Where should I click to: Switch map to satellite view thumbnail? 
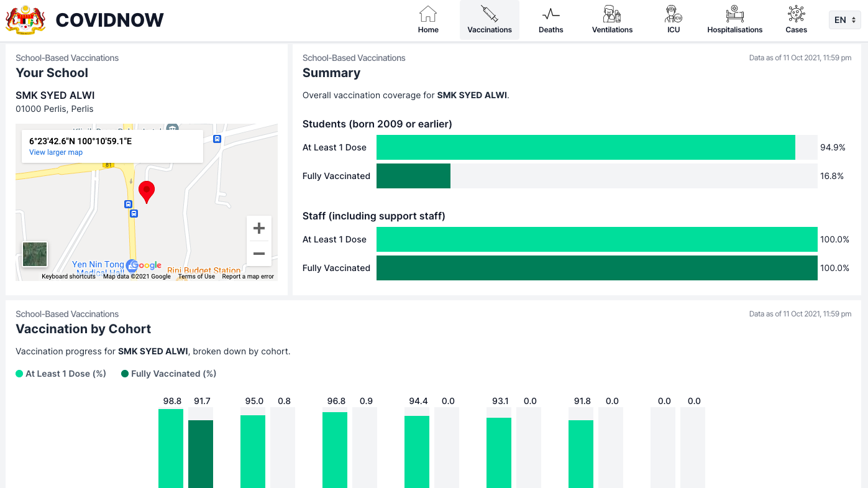tap(35, 254)
